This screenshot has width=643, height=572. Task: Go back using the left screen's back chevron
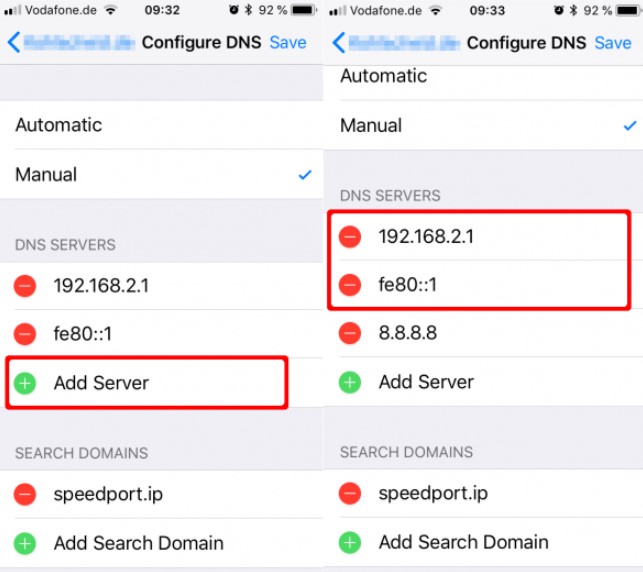14,42
